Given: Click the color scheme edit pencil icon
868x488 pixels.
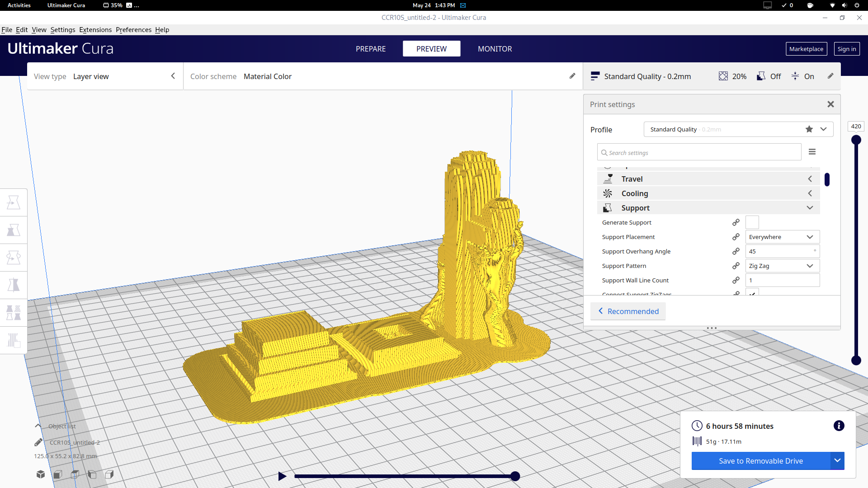Looking at the screenshot, I should click(572, 76).
